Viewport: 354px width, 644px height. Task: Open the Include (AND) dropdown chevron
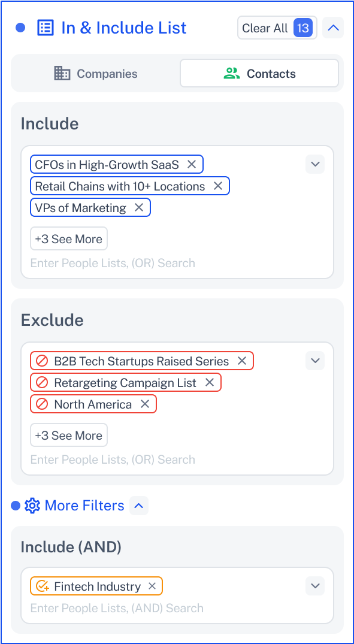click(x=315, y=586)
